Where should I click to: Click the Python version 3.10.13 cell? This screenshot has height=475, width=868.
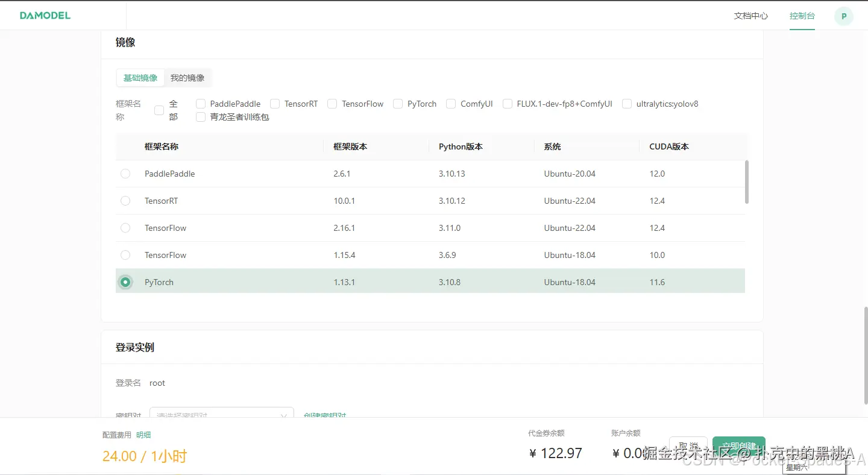point(452,174)
